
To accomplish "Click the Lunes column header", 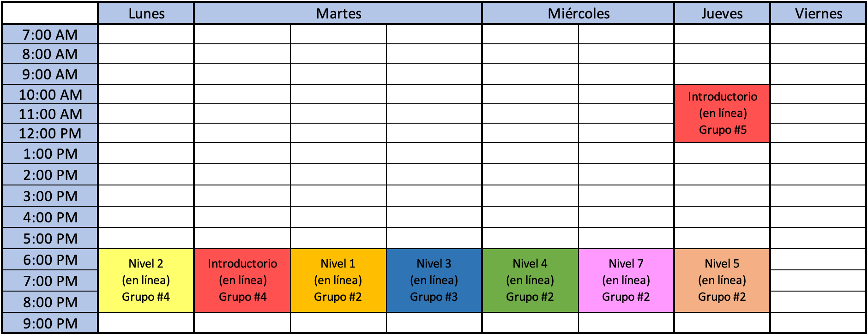I will click(146, 13).
